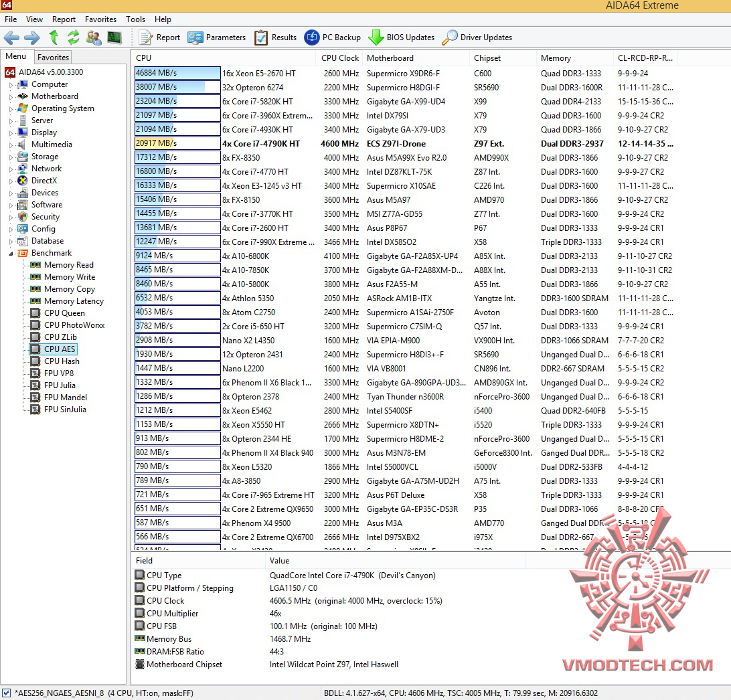This screenshot has height=700, width=731.
Task: Click the Value column header in details
Action: tap(396, 561)
